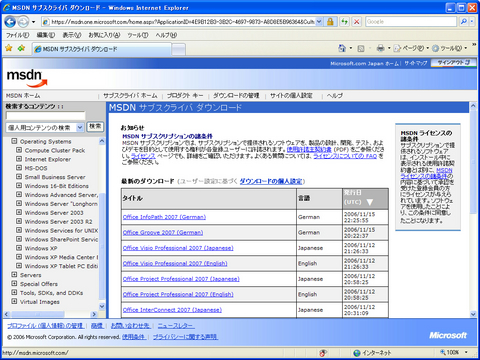Open ダウンロードの管理 navigation link
This screenshot has height=360, width=480.
[x=236, y=96]
